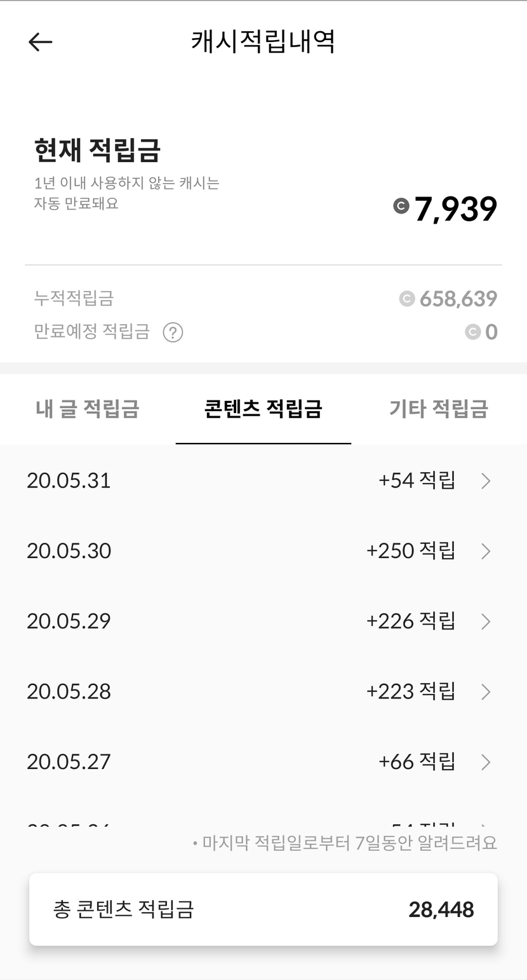Image resolution: width=527 pixels, height=980 pixels.
Task: Select the 20.05.29 date row
Action: [69, 621]
